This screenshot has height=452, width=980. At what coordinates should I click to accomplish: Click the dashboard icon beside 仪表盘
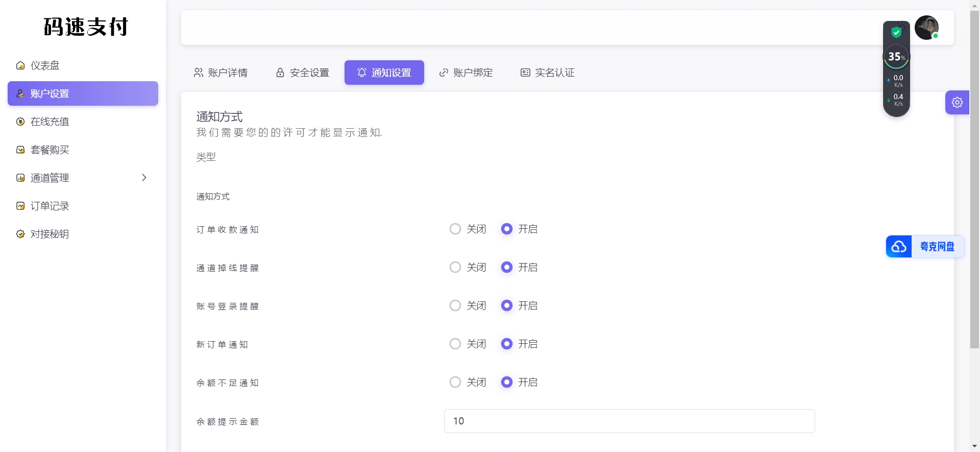pos(20,65)
